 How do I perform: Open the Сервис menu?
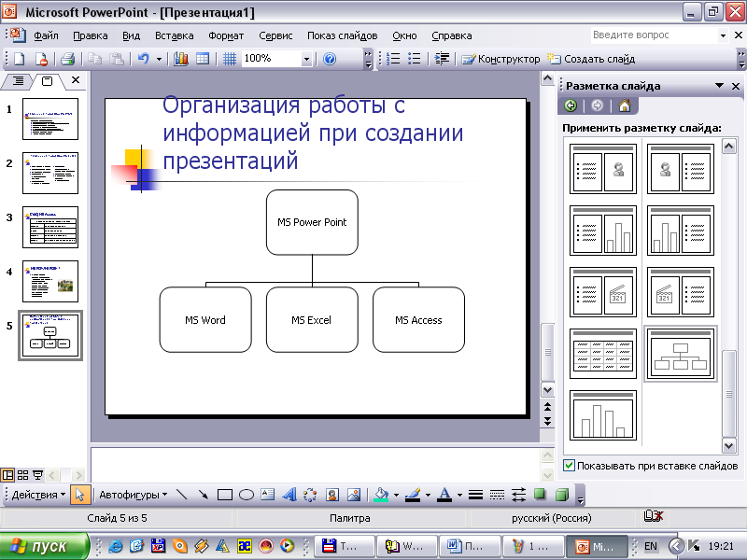[275, 35]
